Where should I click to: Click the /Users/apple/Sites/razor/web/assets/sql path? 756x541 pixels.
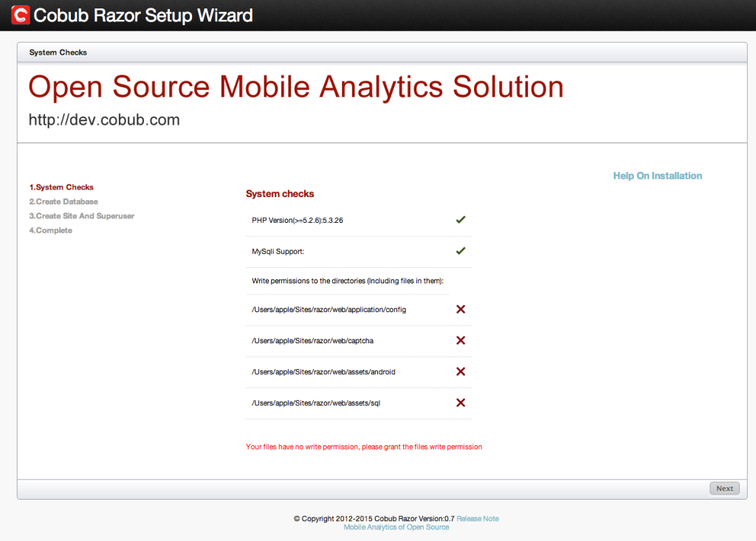(x=316, y=403)
